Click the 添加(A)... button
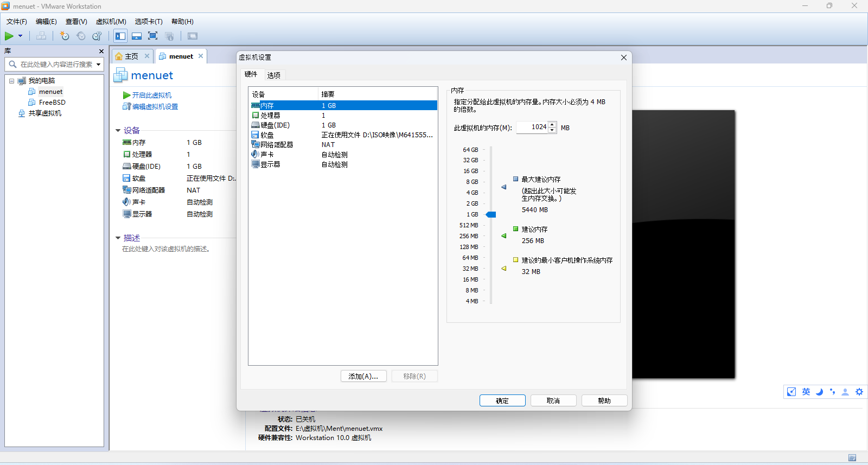This screenshot has width=868, height=465. coord(363,376)
